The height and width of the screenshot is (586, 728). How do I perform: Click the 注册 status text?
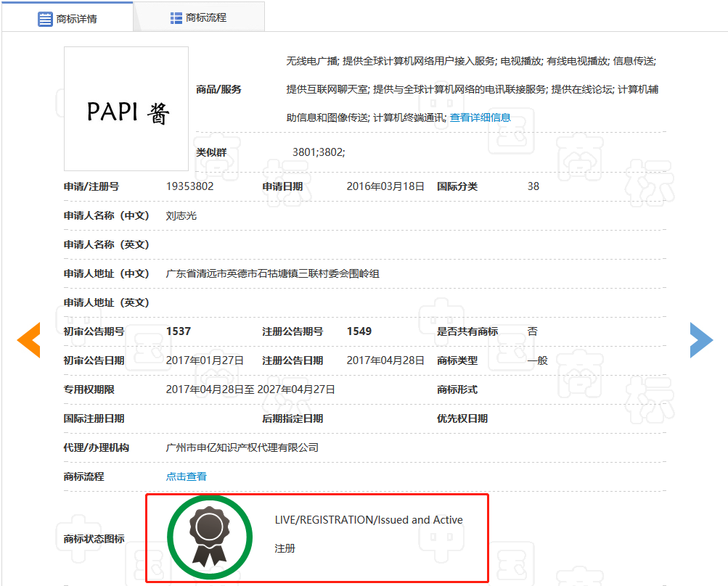click(x=285, y=548)
